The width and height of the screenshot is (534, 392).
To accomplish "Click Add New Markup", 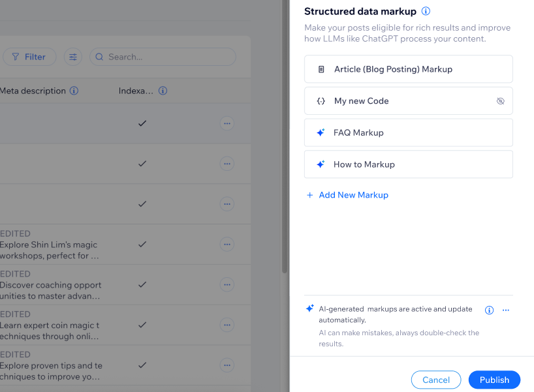I will tap(347, 194).
